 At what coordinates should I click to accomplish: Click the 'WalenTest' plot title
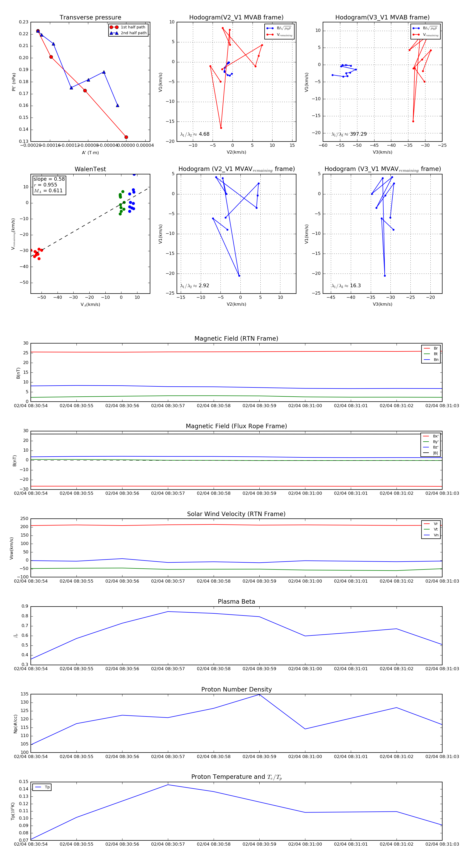click(90, 169)
